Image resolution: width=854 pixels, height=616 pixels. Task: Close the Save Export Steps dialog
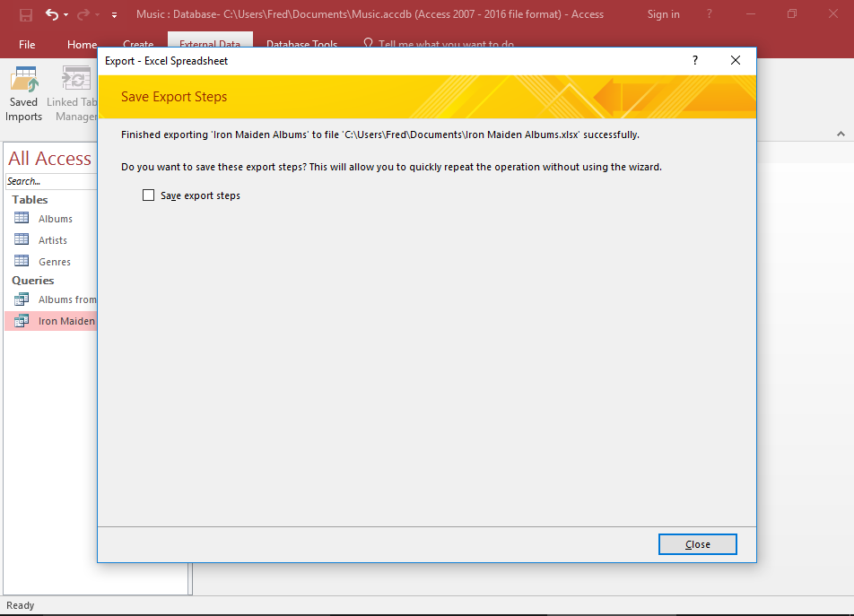pos(697,543)
